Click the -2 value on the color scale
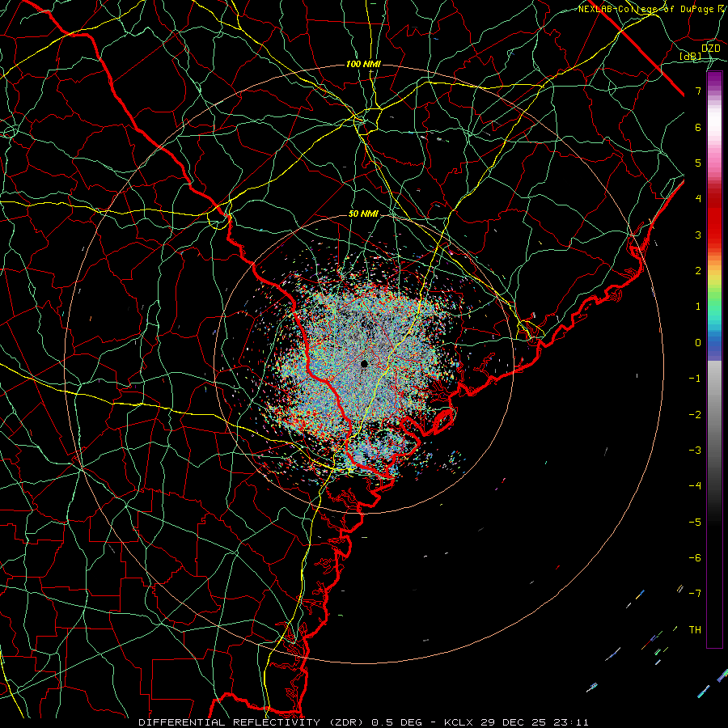Image resolution: width=728 pixels, height=728 pixels. pos(695,415)
